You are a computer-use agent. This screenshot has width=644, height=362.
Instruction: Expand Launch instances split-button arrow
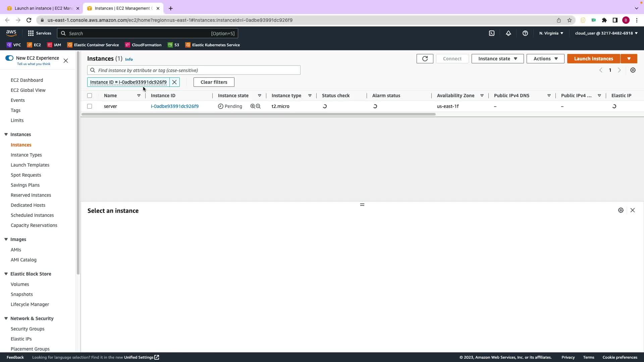coord(629,59)
